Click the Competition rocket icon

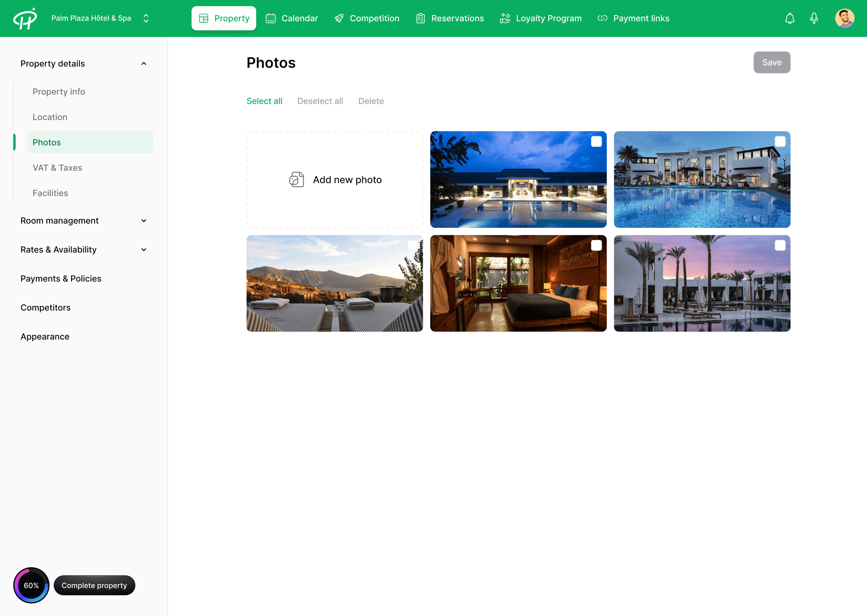click(338, 18)
